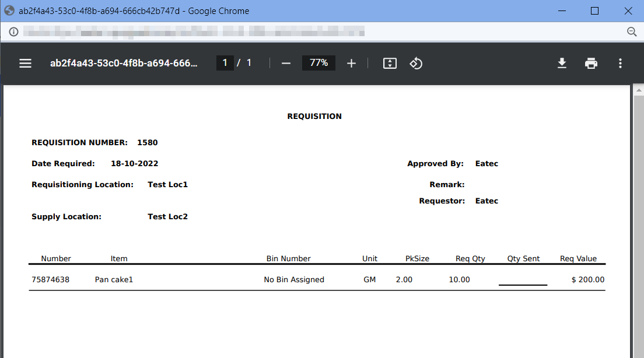644x358 pixels.
Task: Select the 77% zoom level field
Action: (x=318, y=63)
